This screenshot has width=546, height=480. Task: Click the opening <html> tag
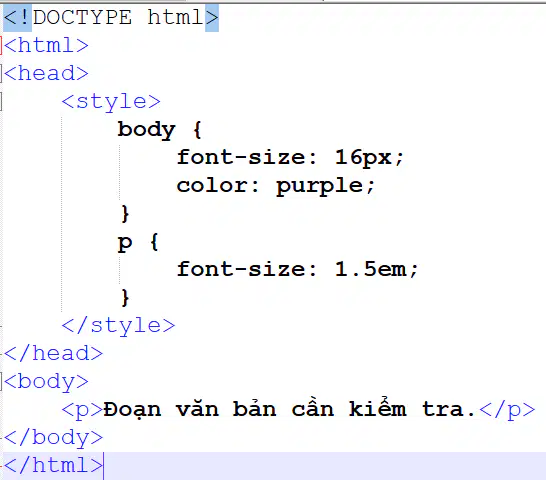pos(46,46)
